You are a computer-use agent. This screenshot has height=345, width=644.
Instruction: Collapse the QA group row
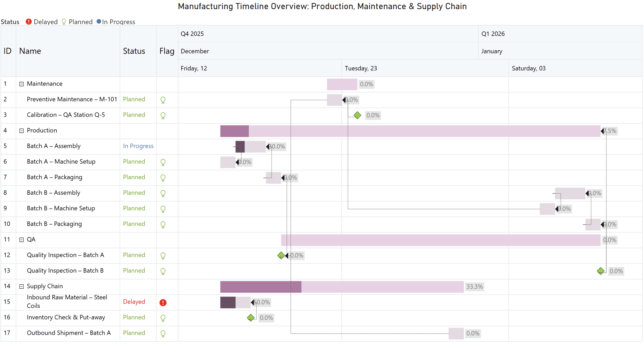(x=21, y=240)
